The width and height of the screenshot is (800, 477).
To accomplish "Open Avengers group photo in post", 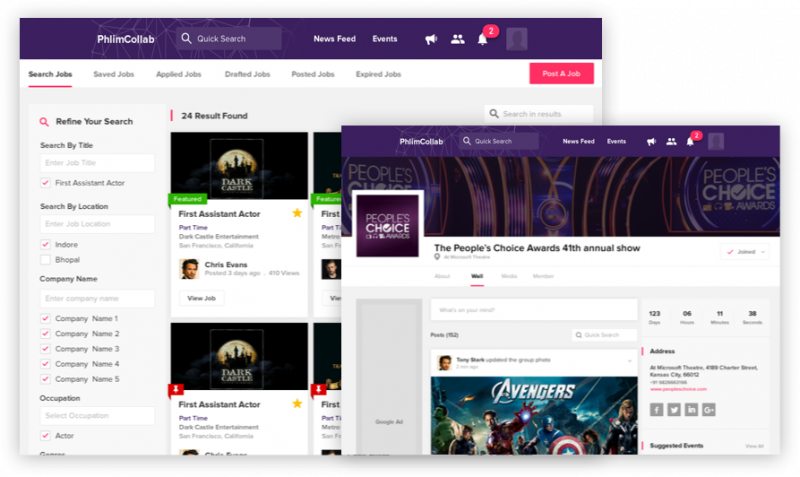I will [x=534, y=415].
